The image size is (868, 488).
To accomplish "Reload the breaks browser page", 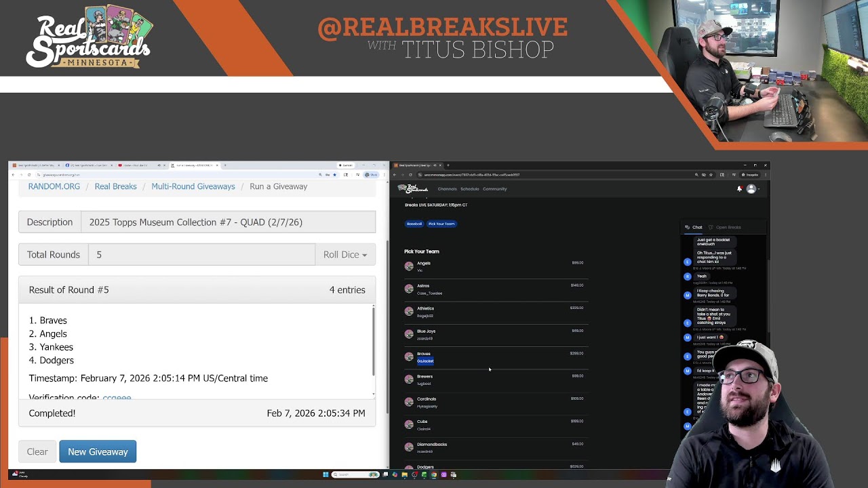I will tap(410, 175).
